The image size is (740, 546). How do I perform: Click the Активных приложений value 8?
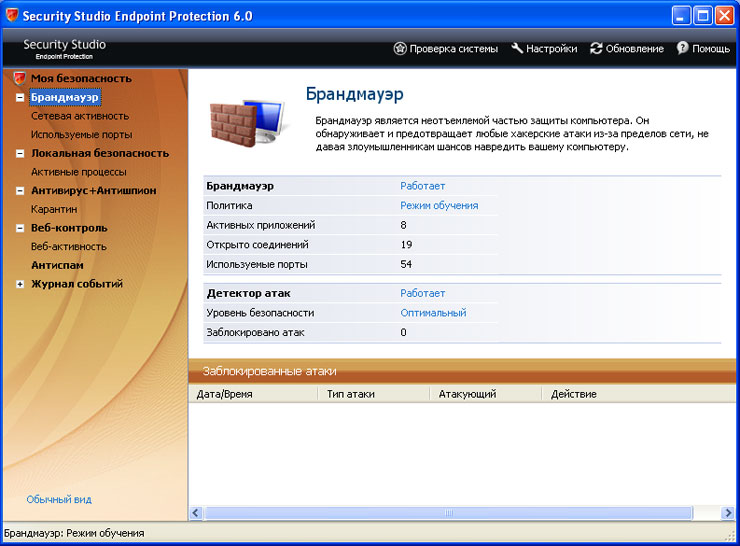tap(403, 225)
